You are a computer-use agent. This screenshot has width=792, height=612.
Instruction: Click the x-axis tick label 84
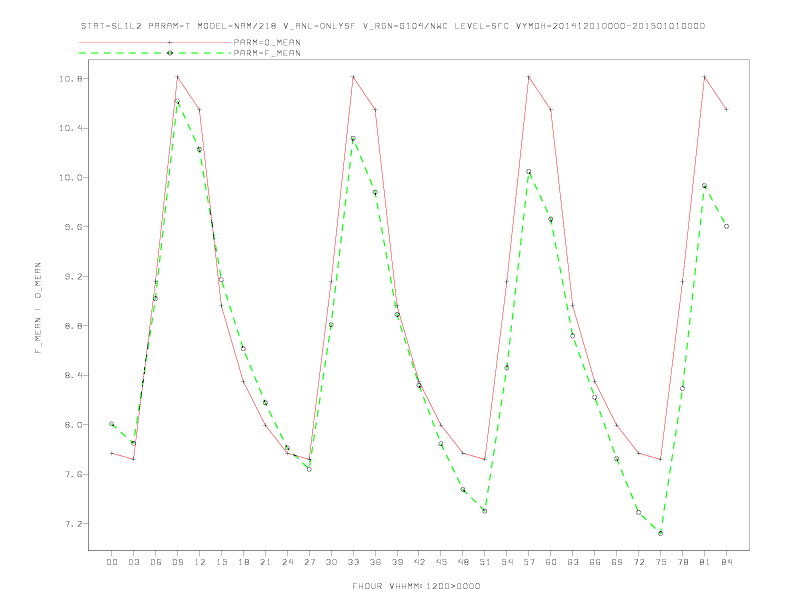coord(727,562)
